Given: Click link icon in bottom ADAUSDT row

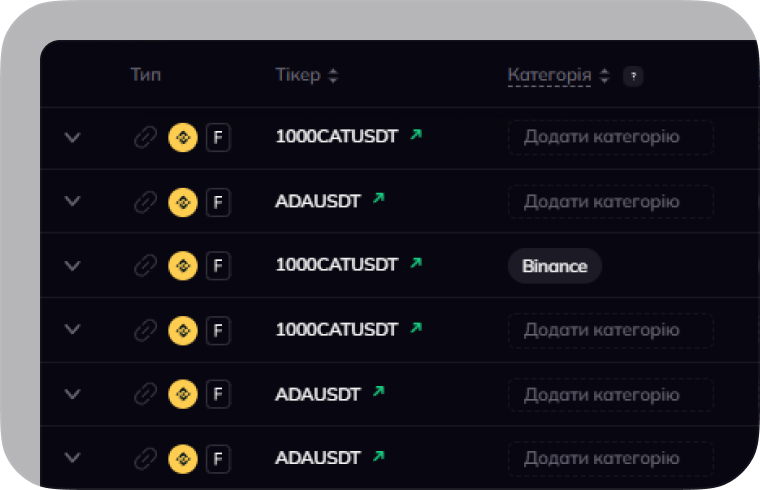Looking at the screenshot, I should pos(145,458).
